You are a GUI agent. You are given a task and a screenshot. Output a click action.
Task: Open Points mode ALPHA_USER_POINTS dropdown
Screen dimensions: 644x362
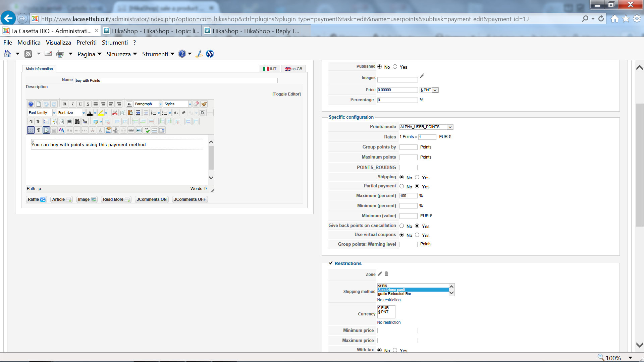pyautogui.click(x=450, y=127)
